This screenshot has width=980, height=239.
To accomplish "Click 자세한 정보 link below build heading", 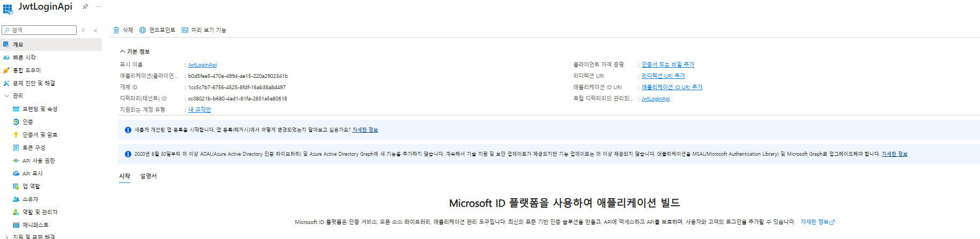I will [818, 222].
